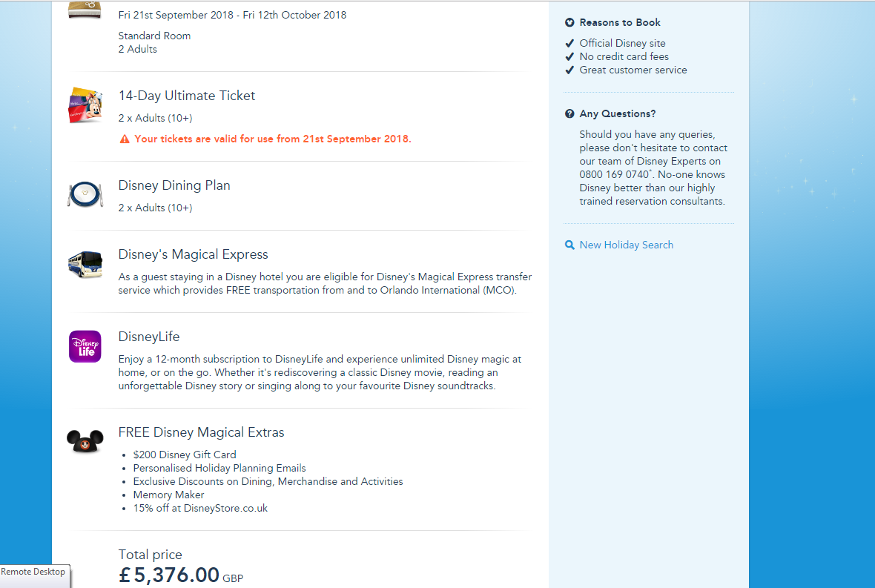The width and height of the screenshot is (875, 588).
Task: Click the checkmark beside Official Disney site
Action: coord(569,43)
